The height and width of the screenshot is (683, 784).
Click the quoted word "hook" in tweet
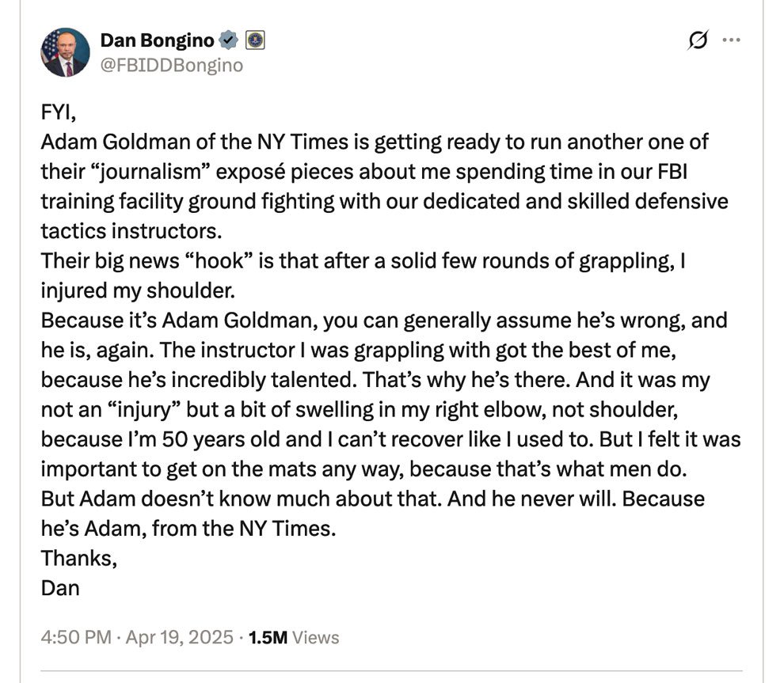(x=219, y=261)
